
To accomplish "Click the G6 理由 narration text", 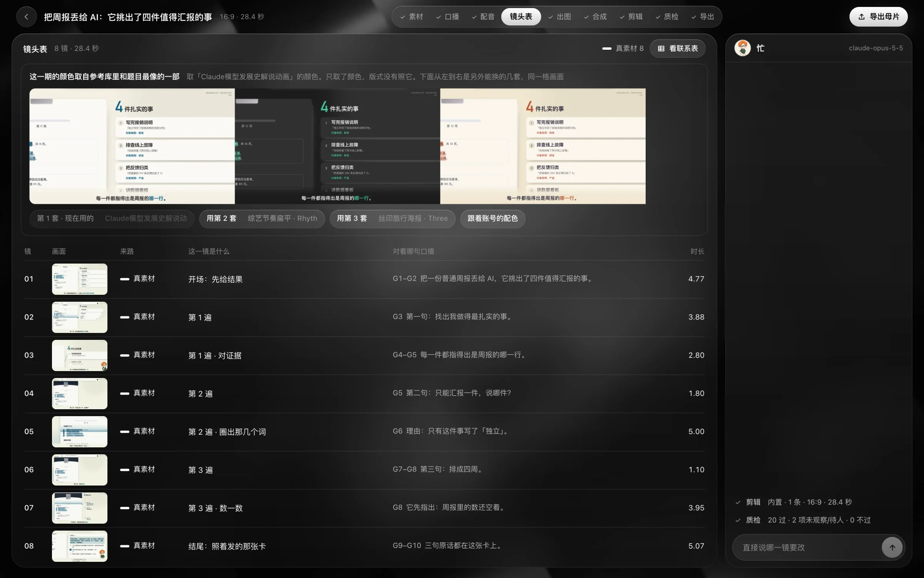I will 451,431.
